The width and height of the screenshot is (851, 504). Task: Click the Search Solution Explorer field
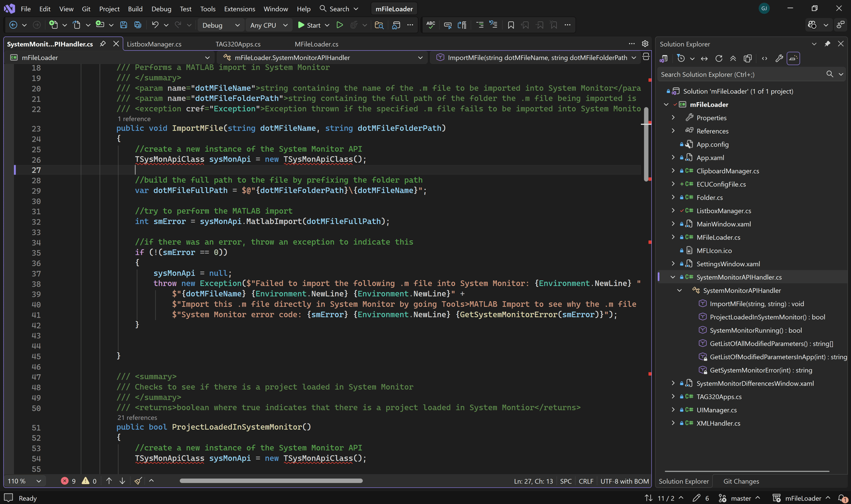coord(740,74)
